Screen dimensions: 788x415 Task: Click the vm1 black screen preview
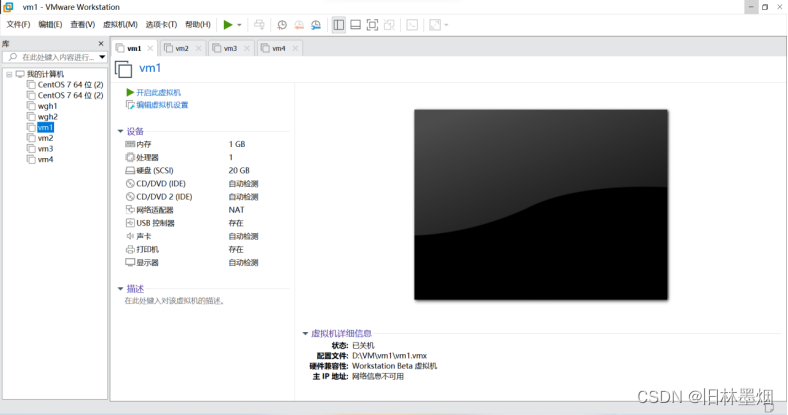pyautogui.click(x=541, y=204)
